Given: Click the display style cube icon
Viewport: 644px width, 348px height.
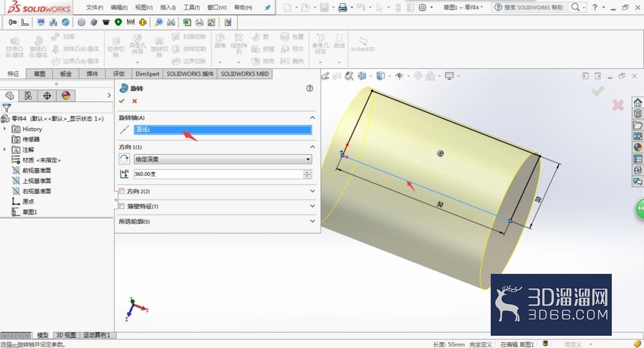Looking at the screenshot, I should pos(381,76).
